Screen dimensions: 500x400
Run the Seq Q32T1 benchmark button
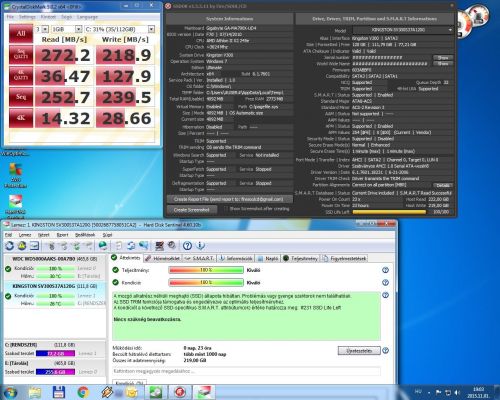[21, 55]
